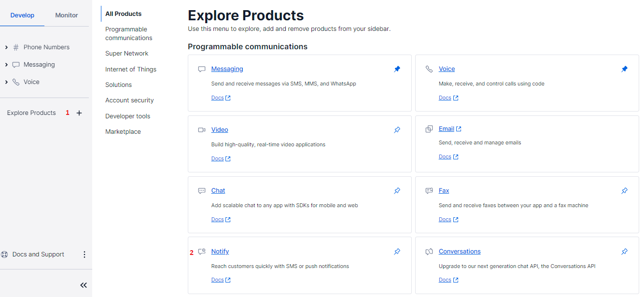Open the Fax product link

(x=444, y=191)
